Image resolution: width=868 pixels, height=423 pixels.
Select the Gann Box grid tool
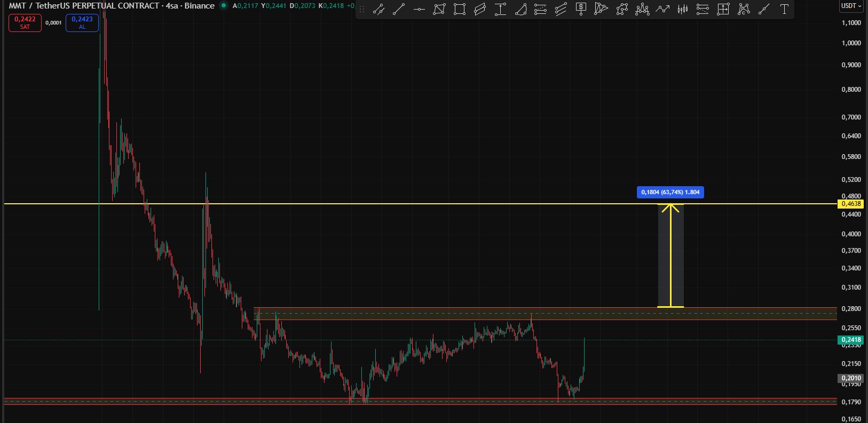pos(723,9)
